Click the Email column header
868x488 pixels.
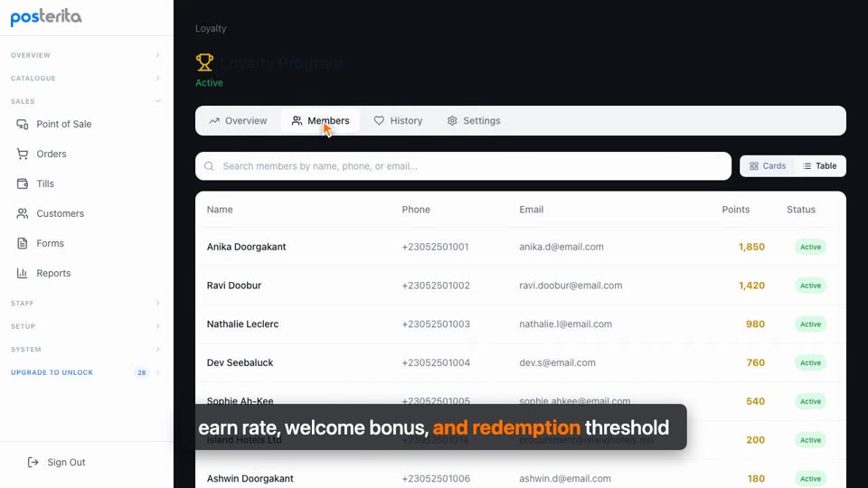(x=532, y=210)
